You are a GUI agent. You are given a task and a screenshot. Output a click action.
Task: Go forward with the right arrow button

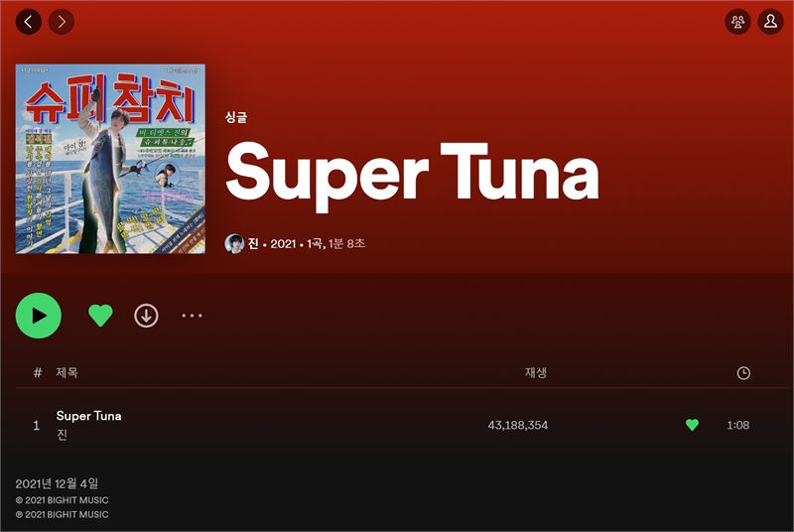[x=62, y=22]
